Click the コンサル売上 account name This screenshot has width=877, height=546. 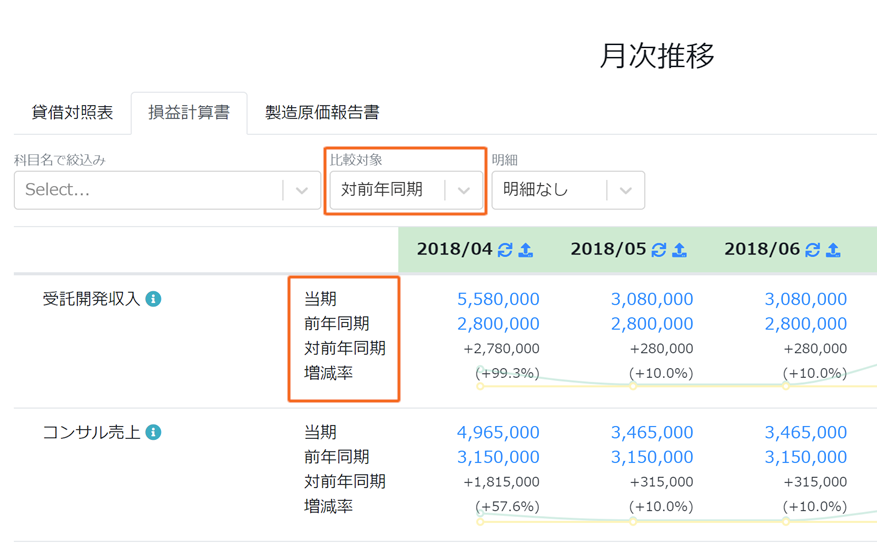[92, 432]
